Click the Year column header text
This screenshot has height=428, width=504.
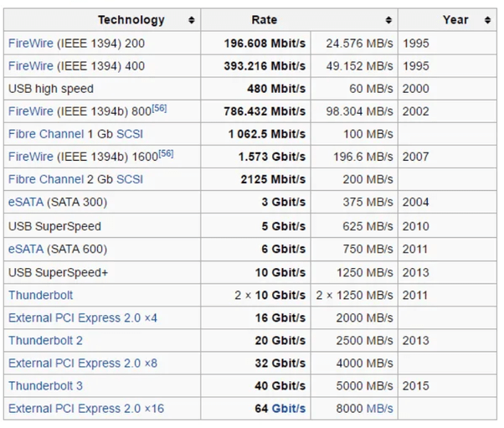455,20
